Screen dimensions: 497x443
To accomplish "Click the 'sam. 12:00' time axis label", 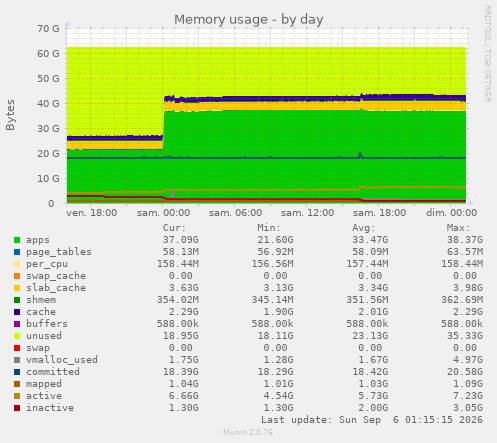I will 307,213.
